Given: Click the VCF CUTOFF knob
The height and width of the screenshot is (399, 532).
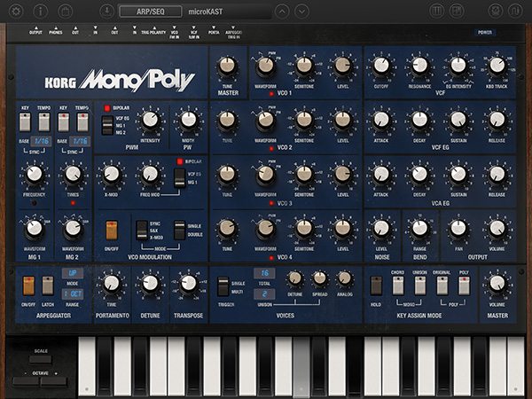Looking at the screenshot, I should [x=381, y=66].
